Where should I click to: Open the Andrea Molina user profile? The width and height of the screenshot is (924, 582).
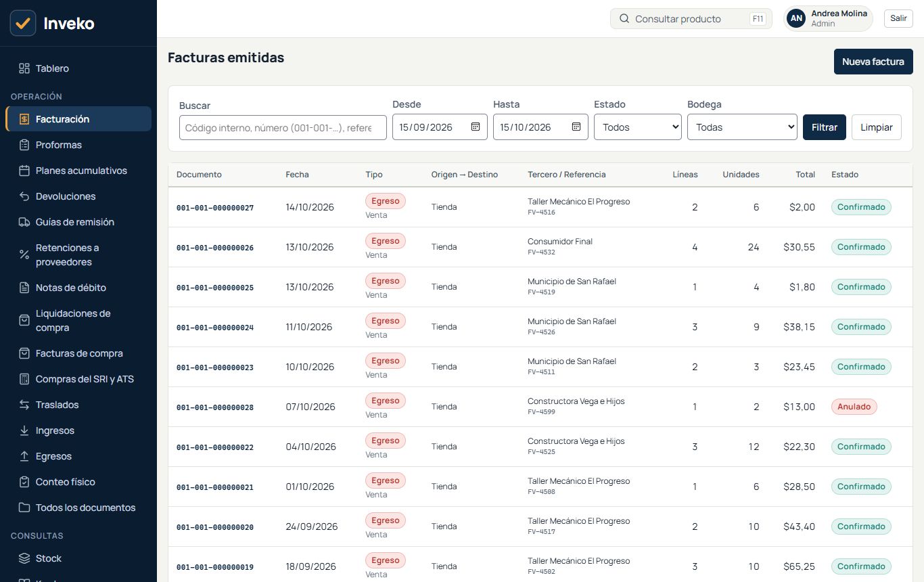tap(828, 18)
